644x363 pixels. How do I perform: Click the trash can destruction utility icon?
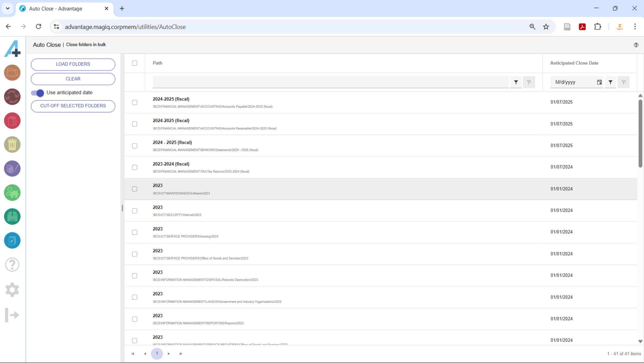(x=12, y=144)
